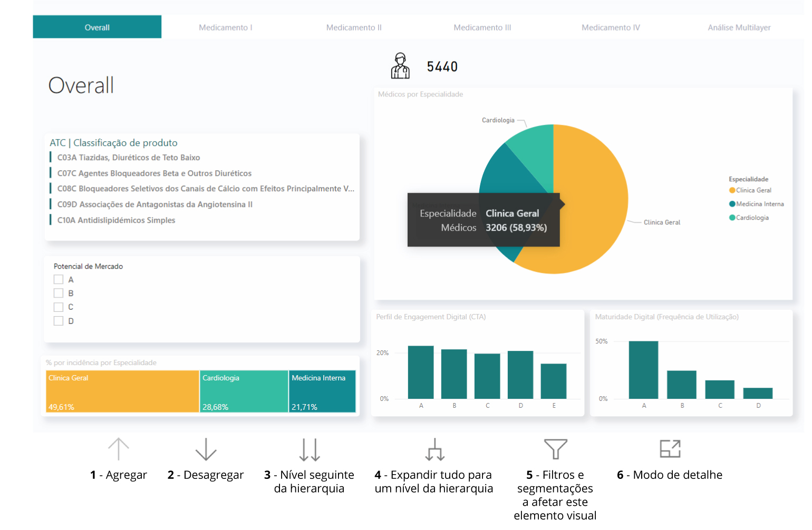The image size is (812, 530).
Task: Click the detail mode expand icon
Action: (x=670, y=449)
